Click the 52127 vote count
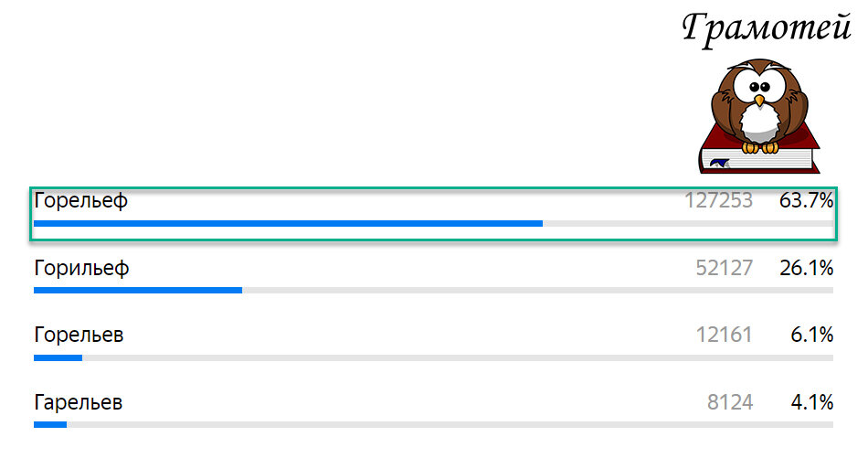Viewport: 868px width, 458px height. click(x=724, y=268)
